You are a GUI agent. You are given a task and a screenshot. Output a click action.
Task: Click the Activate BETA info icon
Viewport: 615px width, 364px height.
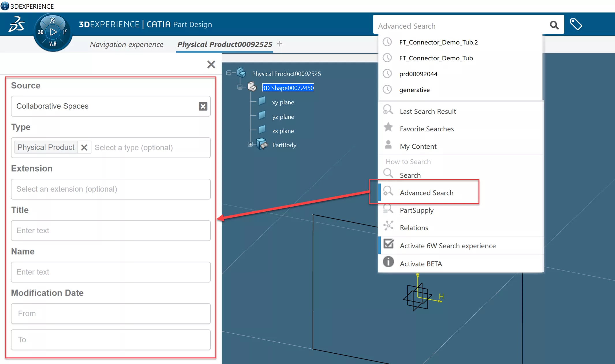tap(388, 262)
